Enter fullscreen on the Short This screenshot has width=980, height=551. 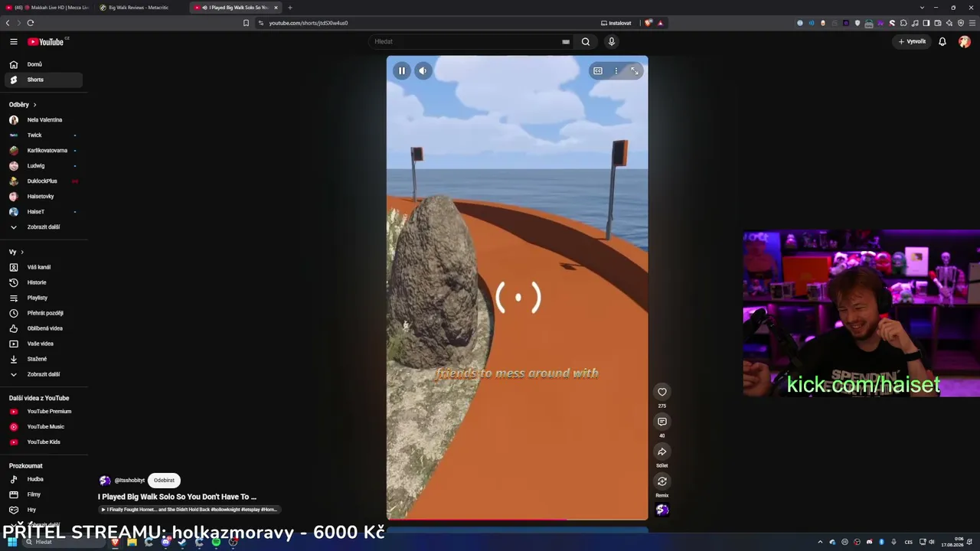pos(635,70)
